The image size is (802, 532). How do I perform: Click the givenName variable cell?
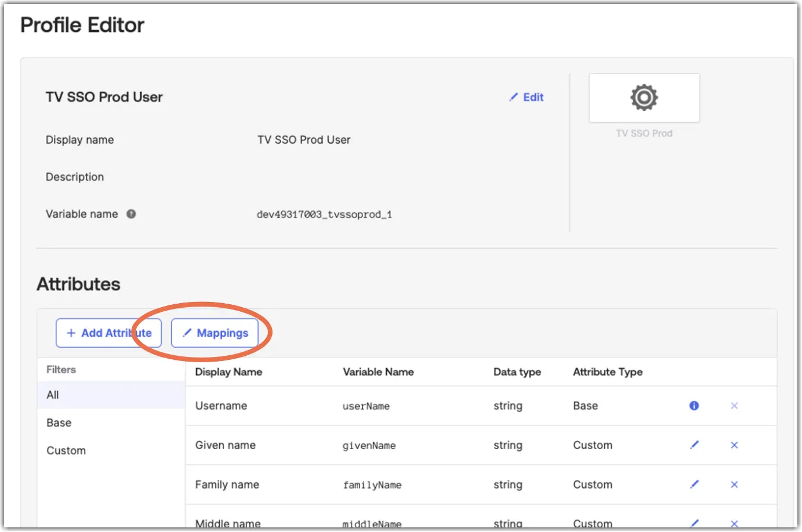point(369,446)
